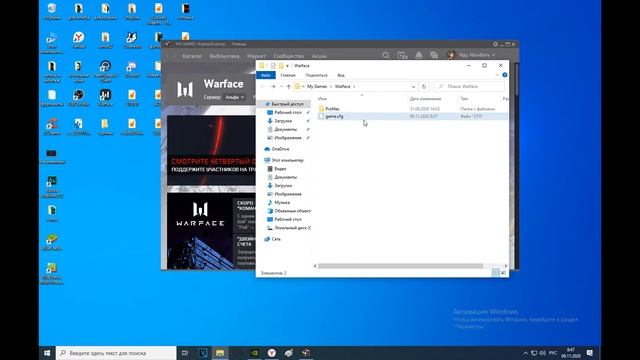Click the user avatar in MY.GAMES launcher

point(451,55)
